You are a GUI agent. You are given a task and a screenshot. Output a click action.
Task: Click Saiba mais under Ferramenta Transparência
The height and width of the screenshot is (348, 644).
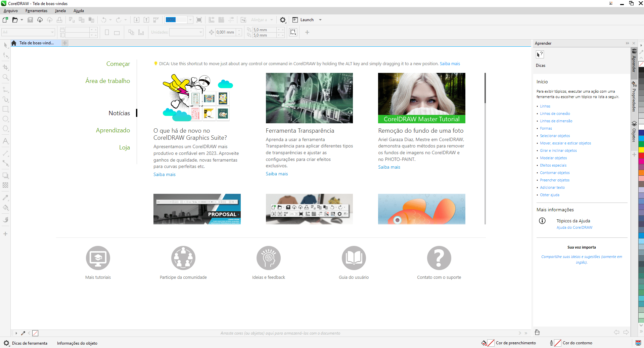pos(277,174)
